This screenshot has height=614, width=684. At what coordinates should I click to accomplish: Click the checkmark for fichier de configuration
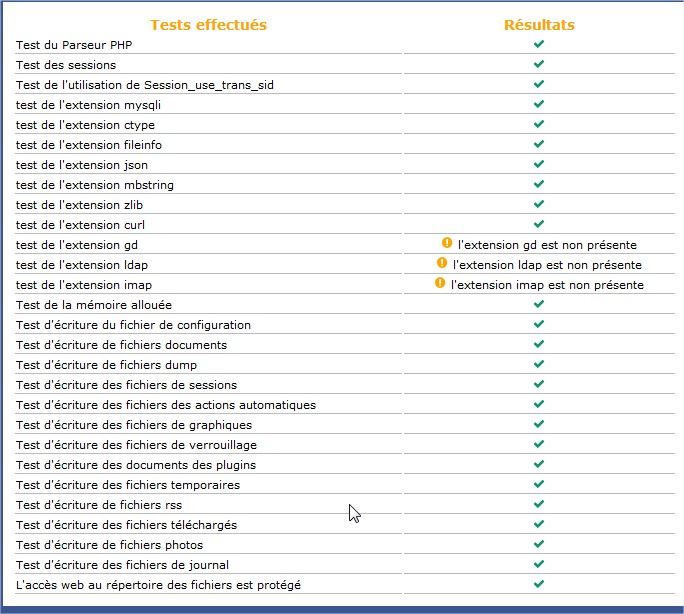pyautogui.click(x=539, y=324)
